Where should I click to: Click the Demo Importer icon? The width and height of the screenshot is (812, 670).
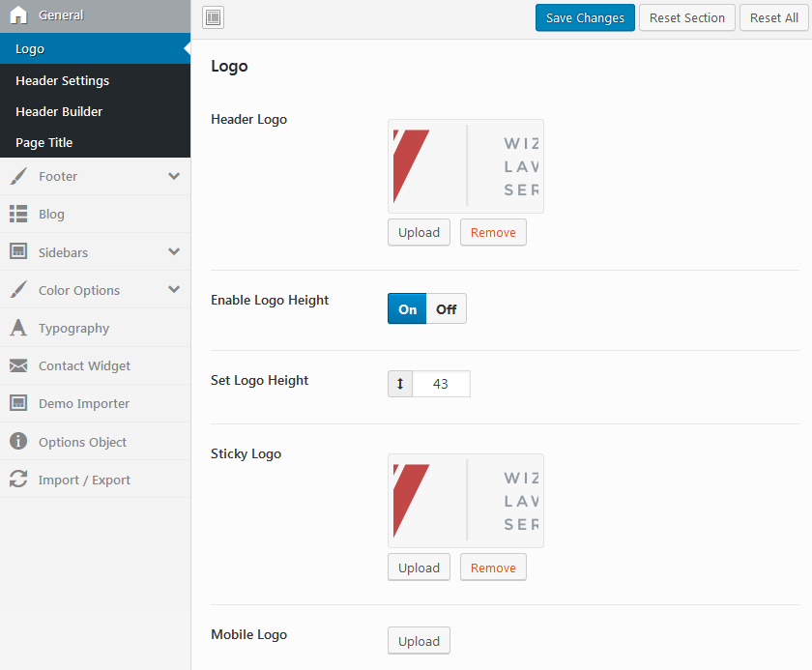(18, 404)
